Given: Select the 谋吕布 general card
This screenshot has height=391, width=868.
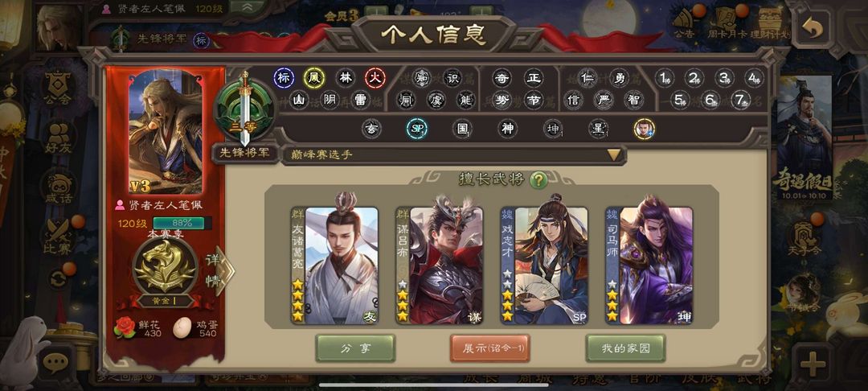Looking at the screenshot, I should 440,265.
